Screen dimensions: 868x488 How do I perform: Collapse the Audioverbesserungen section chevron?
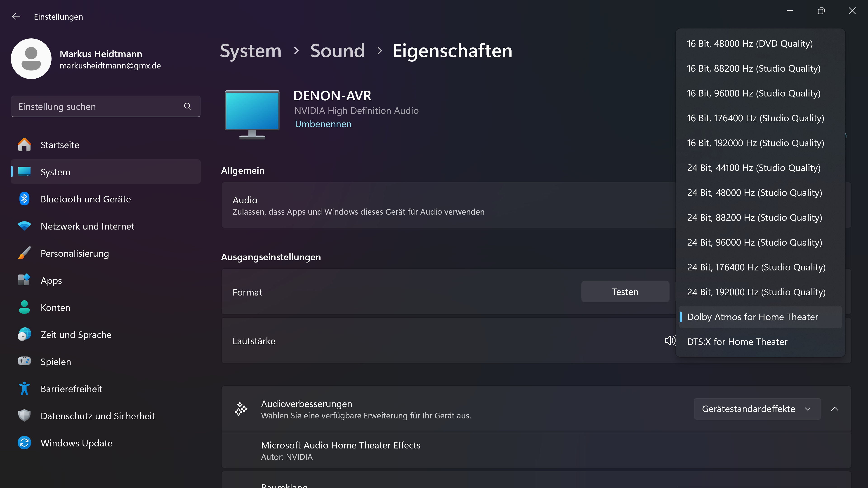click(x=834, y=409)
